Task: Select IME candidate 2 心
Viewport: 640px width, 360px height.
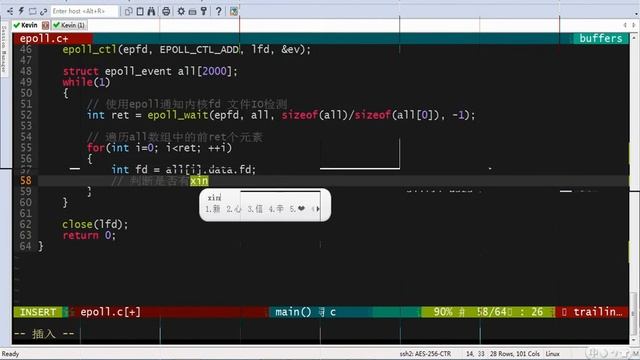Action: coord(233,209)
